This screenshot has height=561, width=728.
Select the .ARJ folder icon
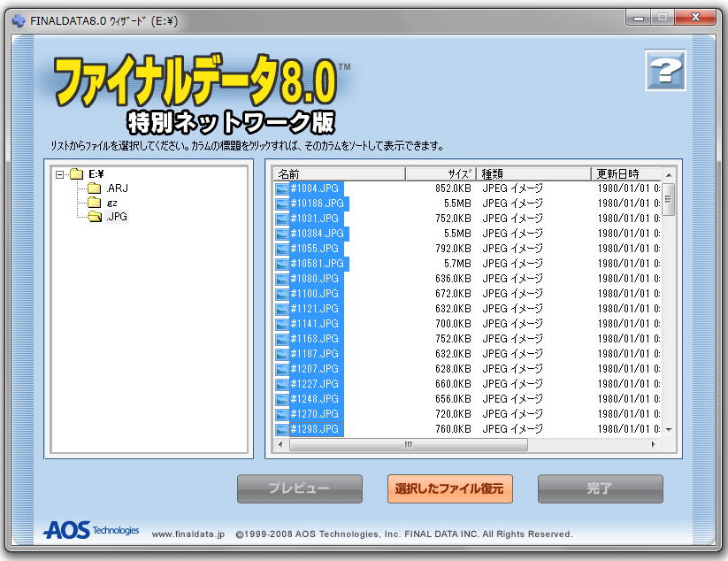[x=94, y=188]
